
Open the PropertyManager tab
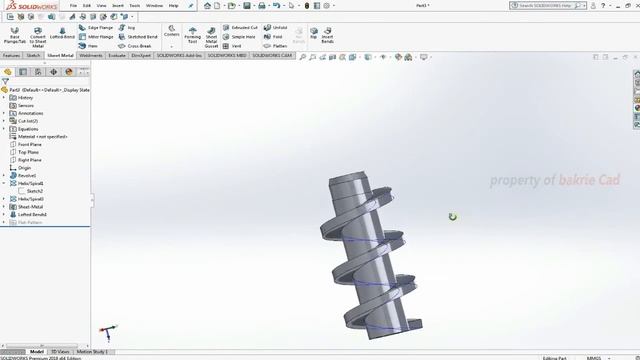click(x=23, y=72)
